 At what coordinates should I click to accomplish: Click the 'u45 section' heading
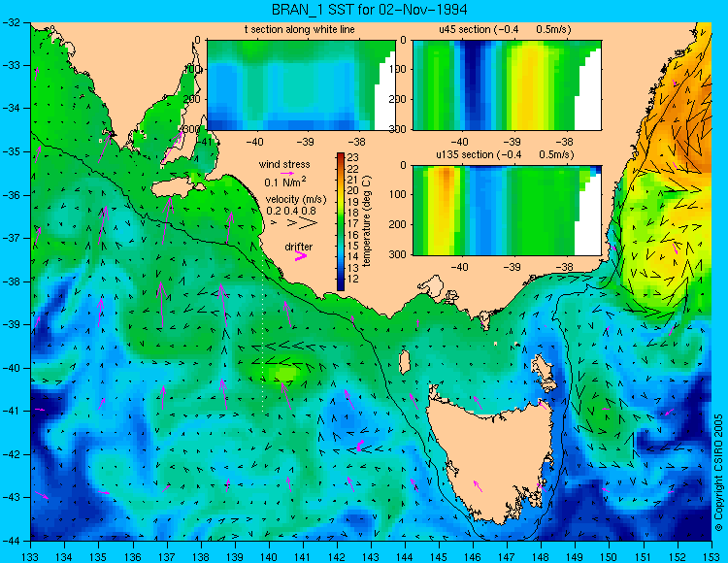click(465, 29)
